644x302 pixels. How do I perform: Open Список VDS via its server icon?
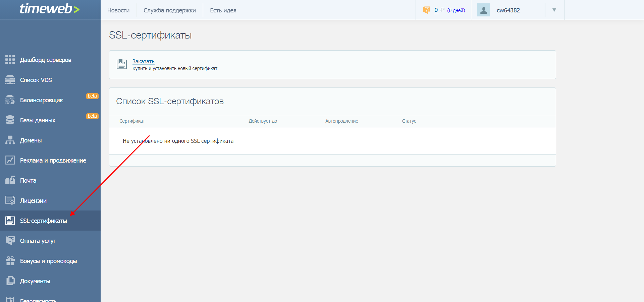tap(10, 80)
